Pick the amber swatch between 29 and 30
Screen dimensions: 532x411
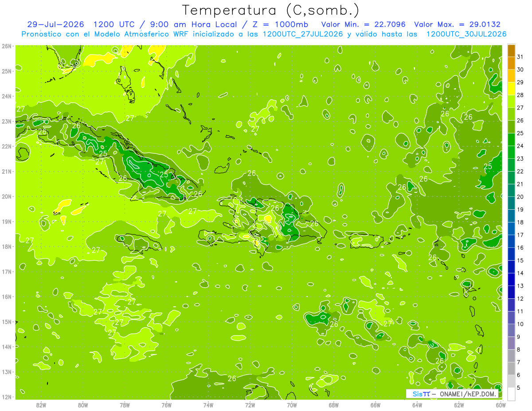pos(511,77)
